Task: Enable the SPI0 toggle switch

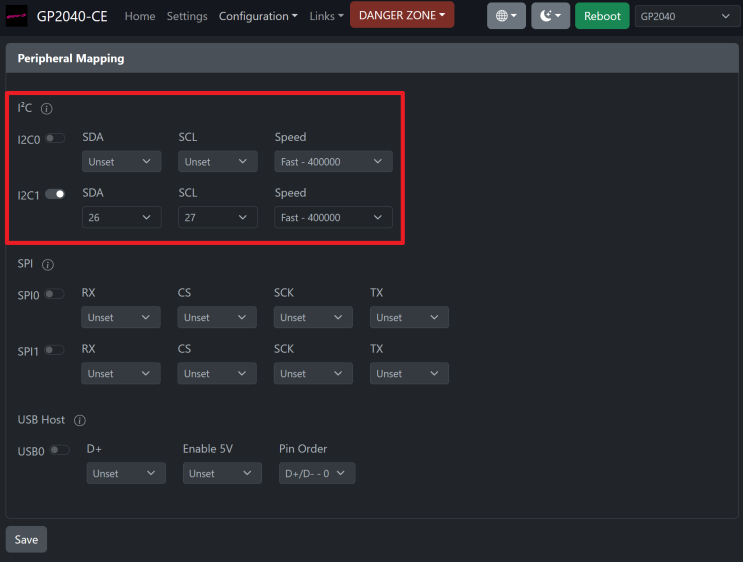Action: click(54, 294)
